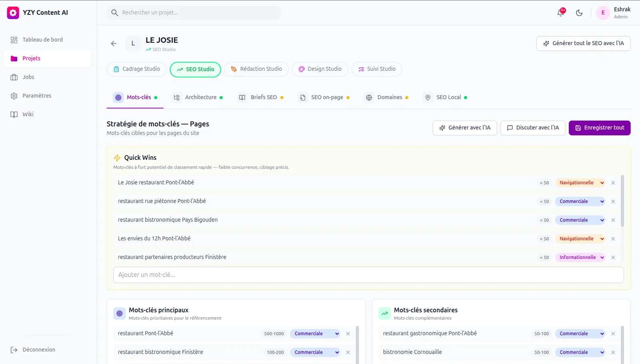Image resolution: width=640 pixels, height=364 pixels.
Task: Click the SEO on-page document icon
Action: coord(303,97)
